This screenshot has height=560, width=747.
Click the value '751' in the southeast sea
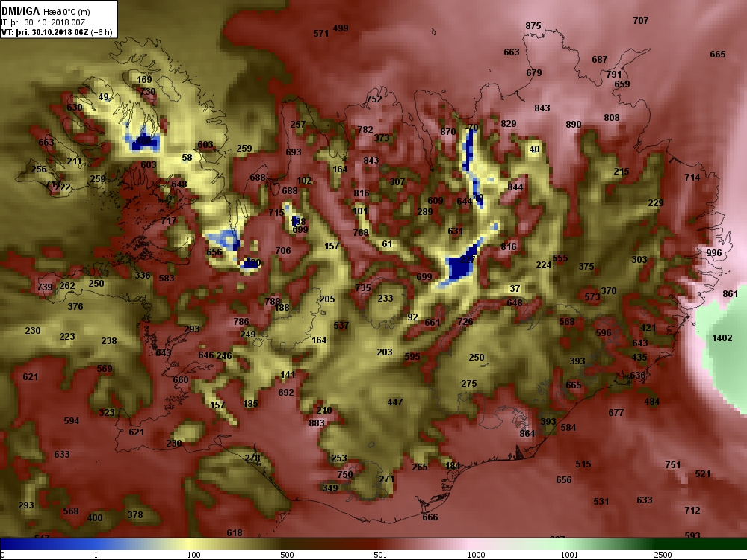point(673,464)
